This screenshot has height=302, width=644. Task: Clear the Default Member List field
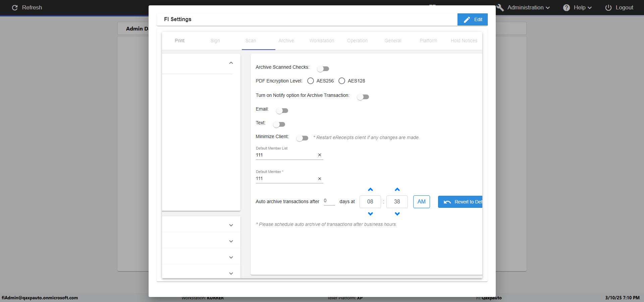(319, 155)
